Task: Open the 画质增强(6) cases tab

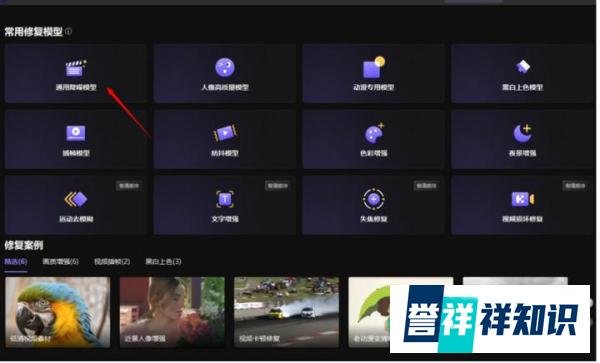Action: [60, 262]
